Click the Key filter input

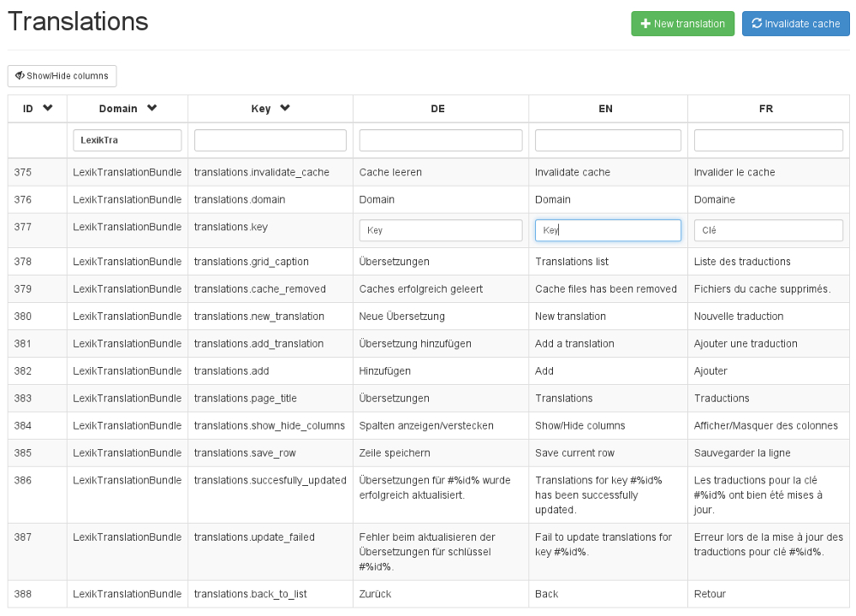pos(270,140)
